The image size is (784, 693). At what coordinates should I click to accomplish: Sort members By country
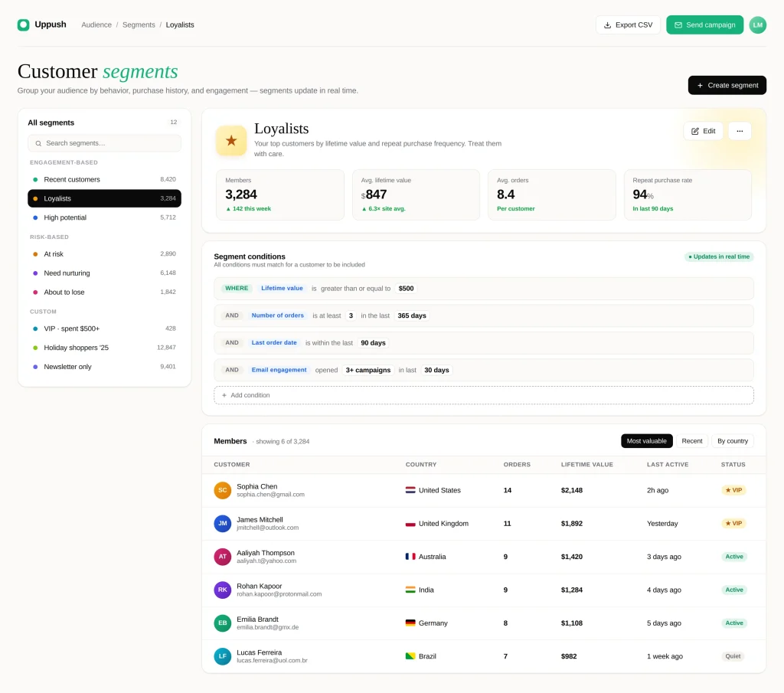(x=733, y=441)
